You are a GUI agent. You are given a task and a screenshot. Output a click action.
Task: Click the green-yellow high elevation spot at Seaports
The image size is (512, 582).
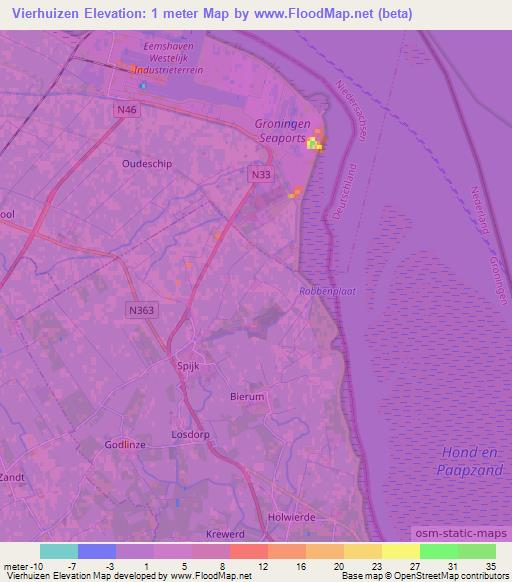tap(313, 143)
